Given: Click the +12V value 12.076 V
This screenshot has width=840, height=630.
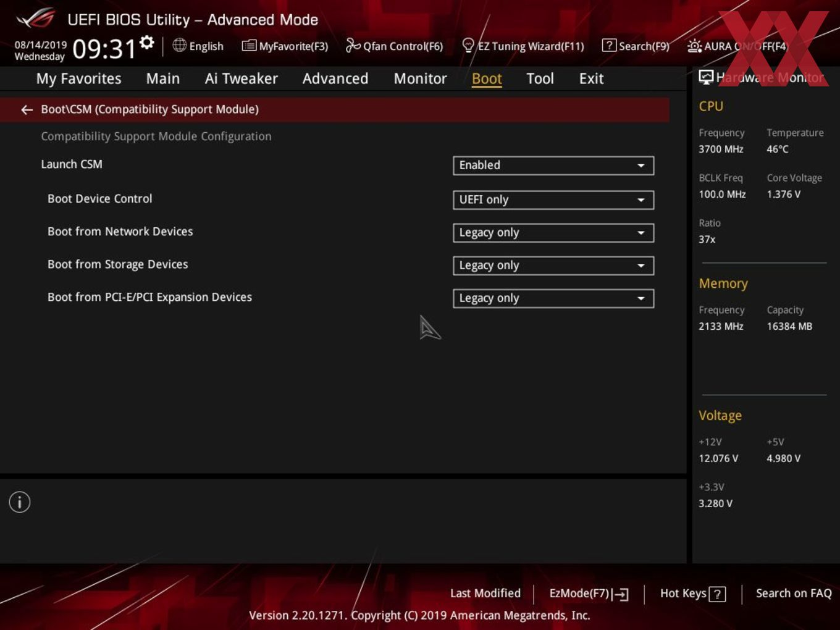Looking at the screenshot, I should [x=718, y=459].
